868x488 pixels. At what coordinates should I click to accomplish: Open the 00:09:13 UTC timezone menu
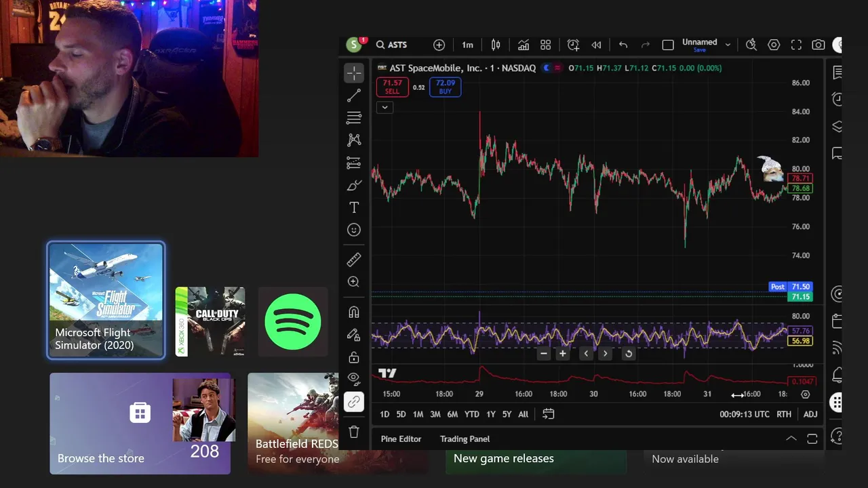coord(745,414)
